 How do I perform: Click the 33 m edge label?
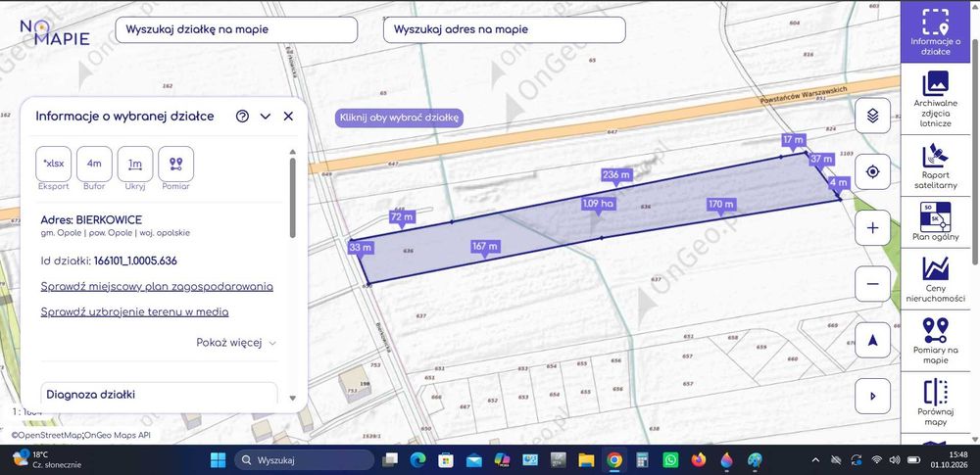[362, 248]
